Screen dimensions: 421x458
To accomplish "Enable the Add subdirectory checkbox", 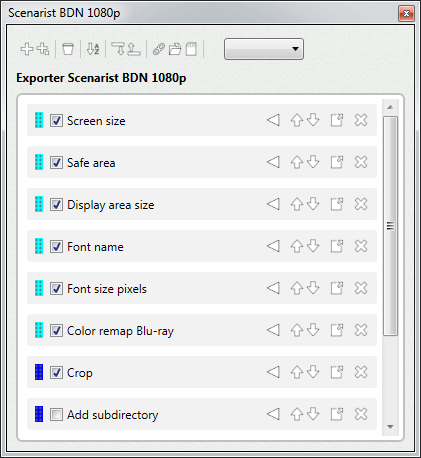I will pos(56,415).
